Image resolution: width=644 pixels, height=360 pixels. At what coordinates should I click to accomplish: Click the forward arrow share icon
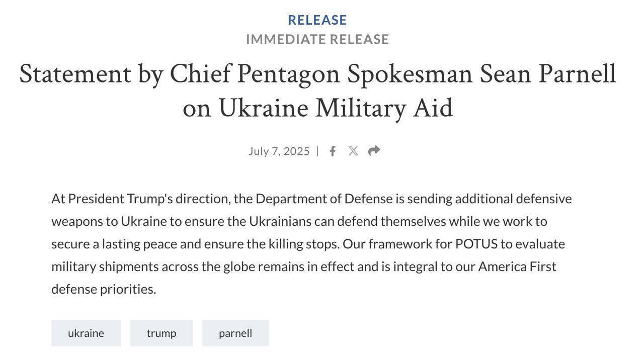coord(374,151)
